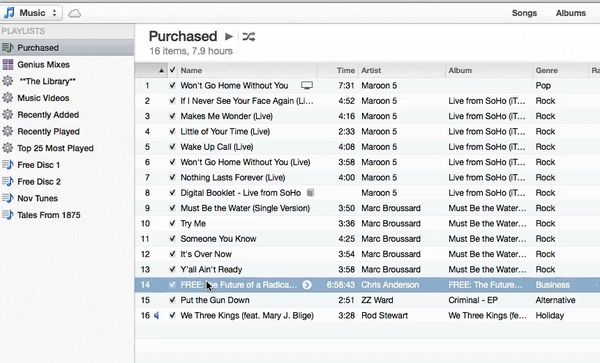Click the 6:58:43 time value
Screen dimensions: 600x363
point(341,285)
